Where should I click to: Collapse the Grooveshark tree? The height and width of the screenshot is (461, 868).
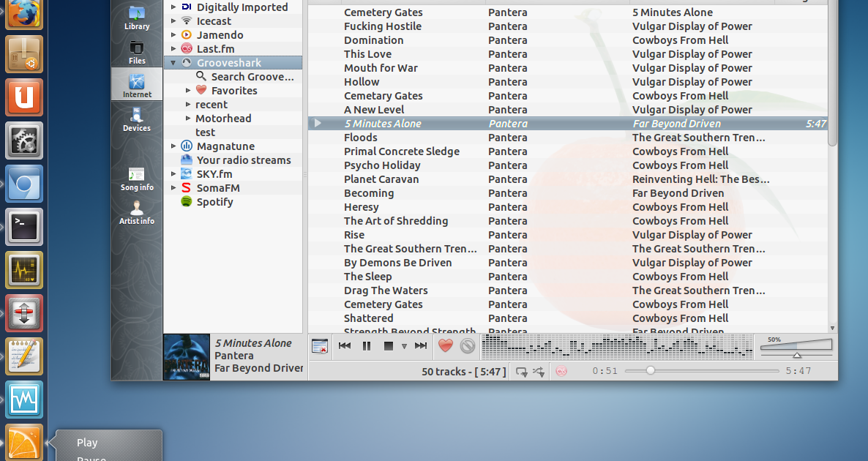pyautogui.click(x=173, y=62)
